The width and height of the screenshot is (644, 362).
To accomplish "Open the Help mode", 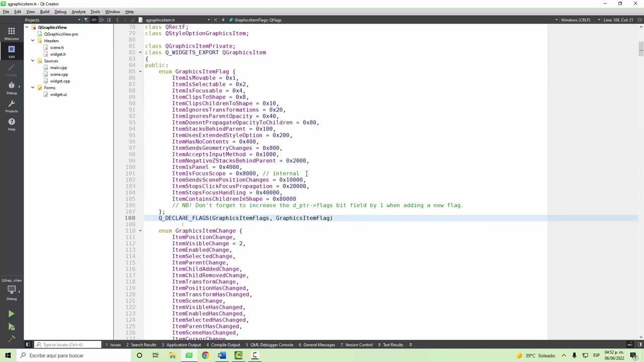I will (x=11, y=124).
